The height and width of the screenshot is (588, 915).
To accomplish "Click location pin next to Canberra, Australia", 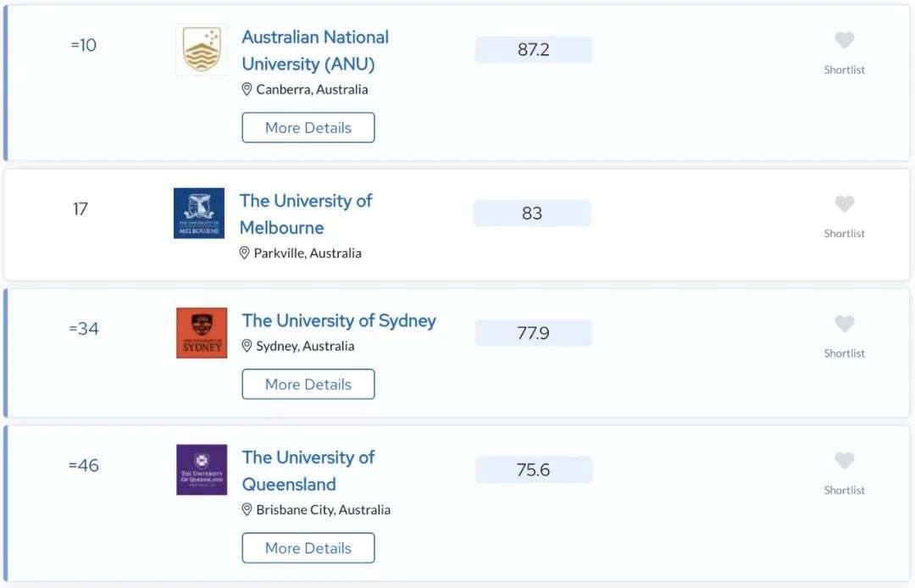I will [x=247, y=89].
